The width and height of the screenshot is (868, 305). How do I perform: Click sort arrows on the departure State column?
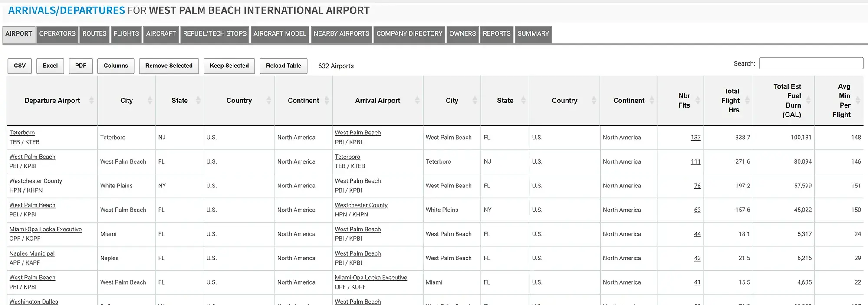[x=198, y=101]
